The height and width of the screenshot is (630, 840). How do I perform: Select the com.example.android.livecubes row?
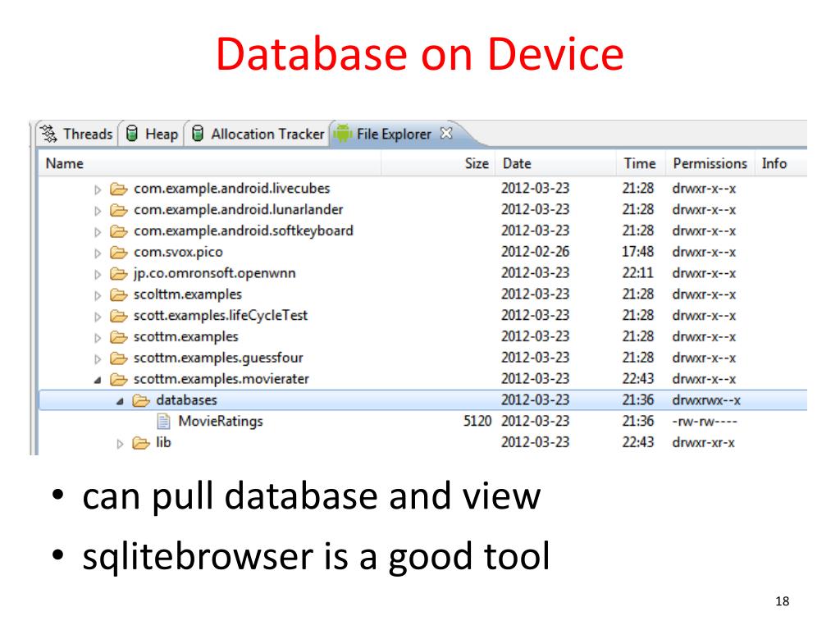(231, 189)
